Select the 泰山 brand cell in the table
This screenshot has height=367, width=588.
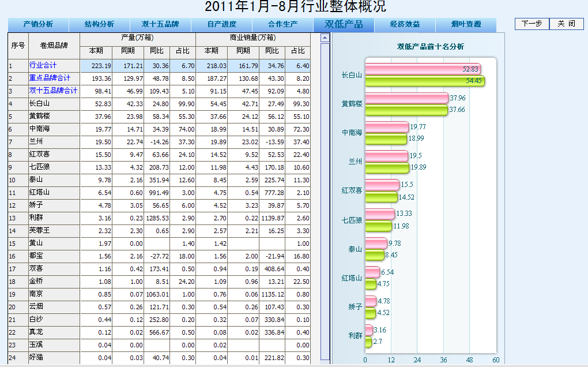pos(54,180)
